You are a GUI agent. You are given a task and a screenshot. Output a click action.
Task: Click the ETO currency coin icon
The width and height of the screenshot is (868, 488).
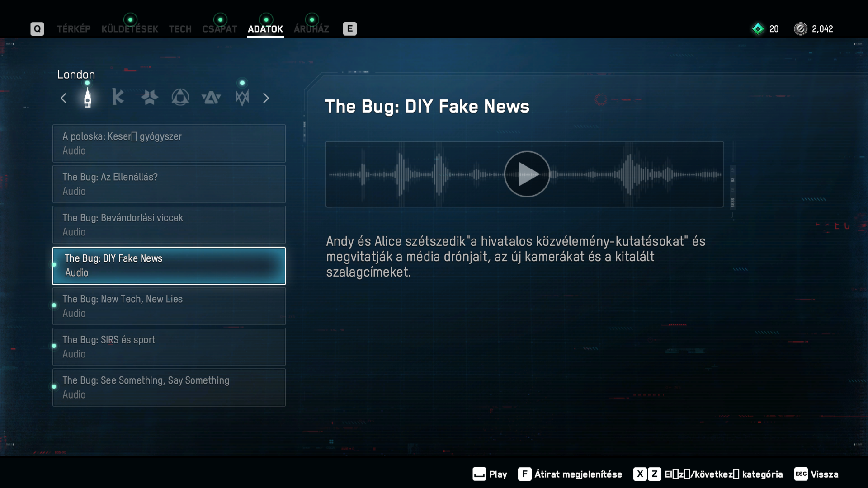pyautogui.click(x=800, y=29)
